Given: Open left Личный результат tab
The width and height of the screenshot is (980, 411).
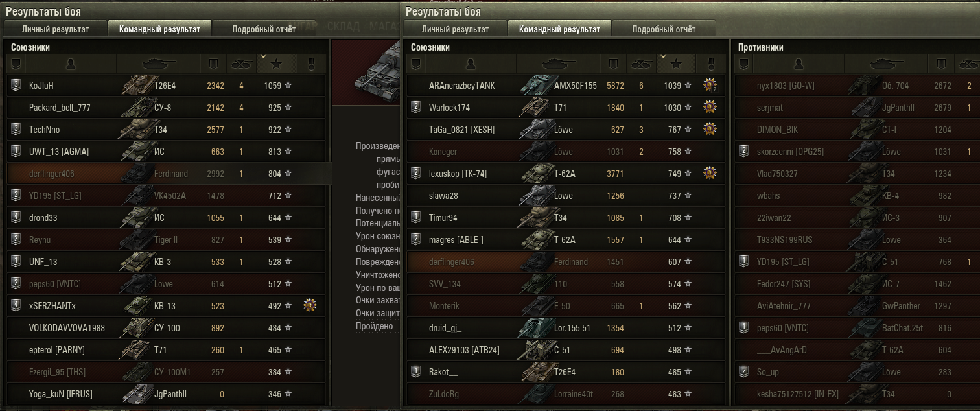Looking at the screenshot, I should 55,29.
